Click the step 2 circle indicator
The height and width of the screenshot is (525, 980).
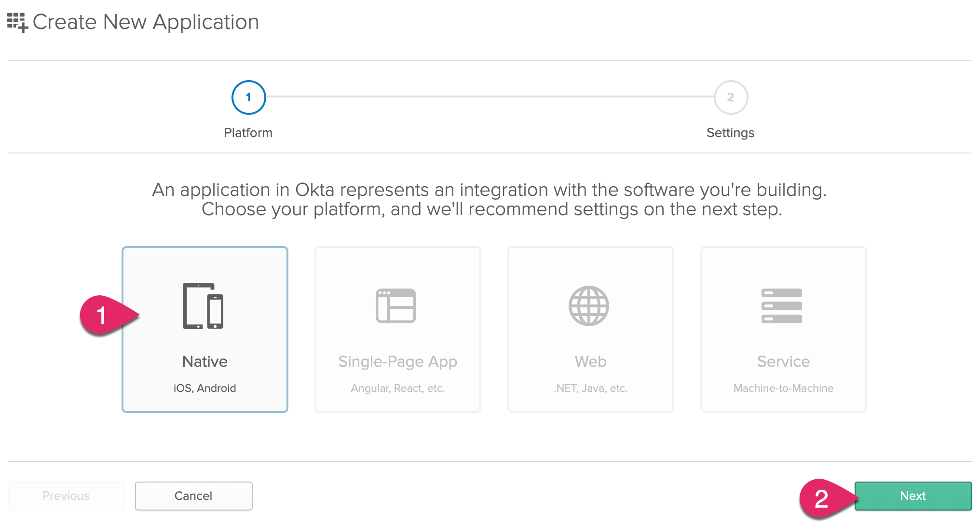point(731,97)
